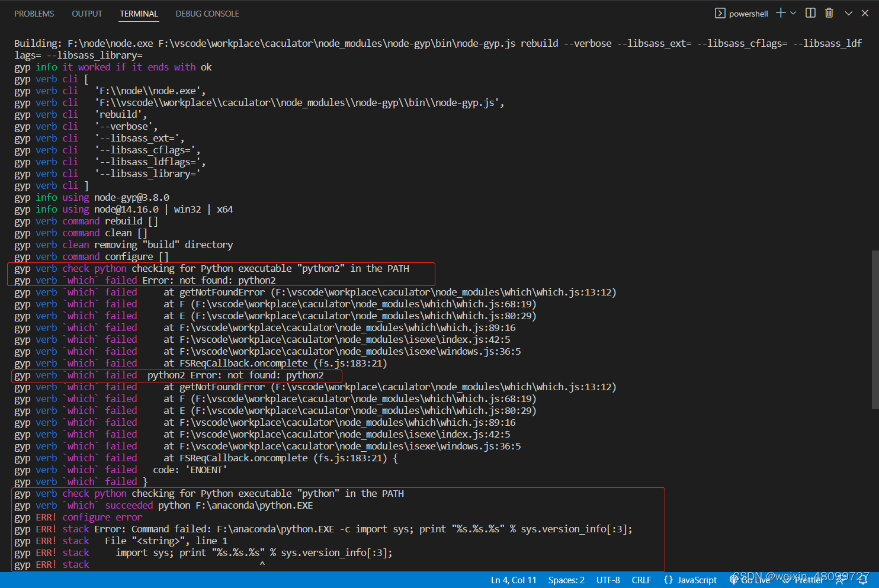This screenshot has height=588, width=879.
Task: Toggle maximize panel with the chevron
Action: click(x=848, y=12)
